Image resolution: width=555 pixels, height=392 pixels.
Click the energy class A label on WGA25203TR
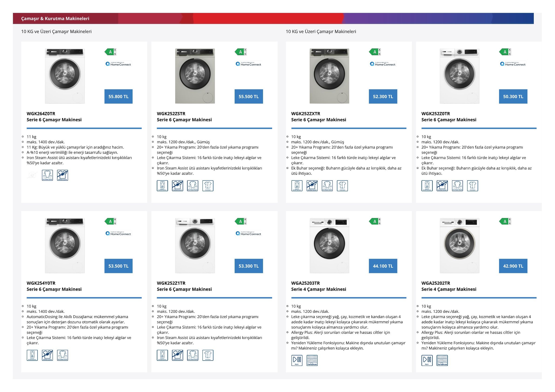pos(375,221)
